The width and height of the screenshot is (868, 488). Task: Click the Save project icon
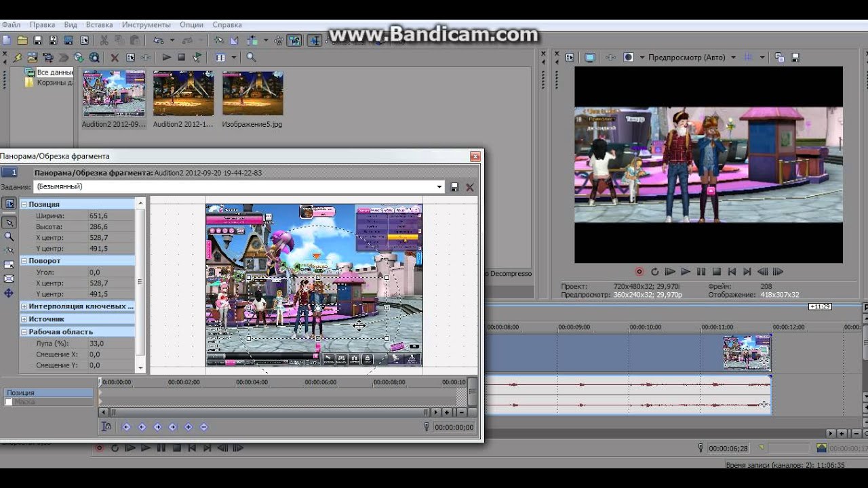coord(37,40)
